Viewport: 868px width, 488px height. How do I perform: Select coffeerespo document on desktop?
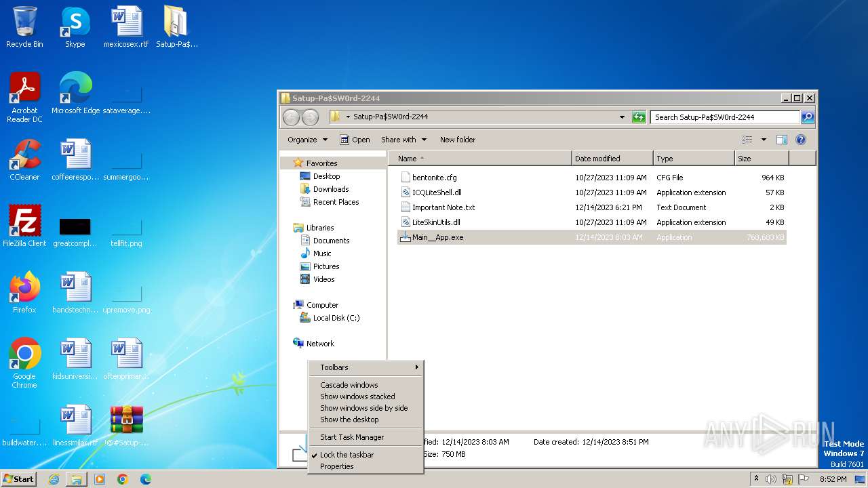(x=75, y=160)
